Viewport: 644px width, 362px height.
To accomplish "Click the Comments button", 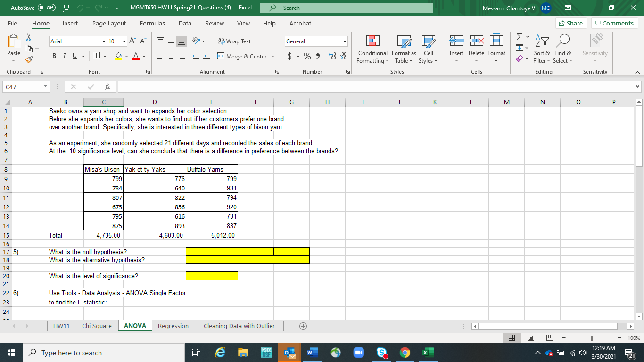I will tap(614, 23).
